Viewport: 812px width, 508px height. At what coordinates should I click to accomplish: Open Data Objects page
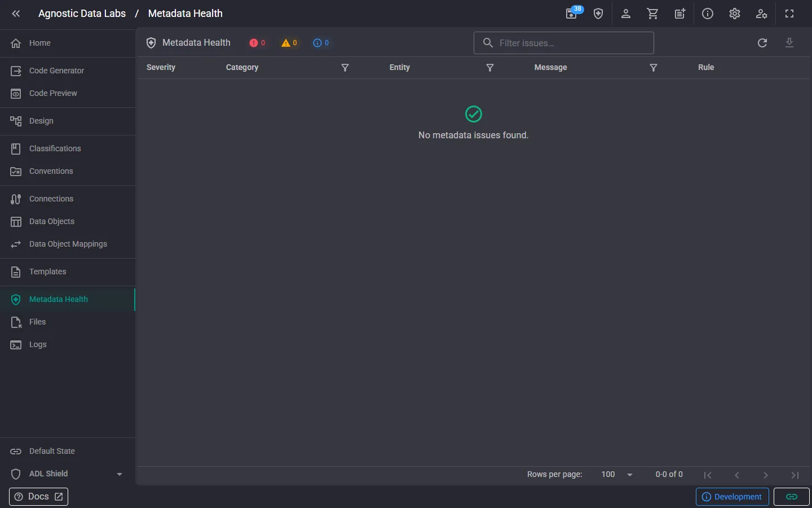tap(68, 221)
